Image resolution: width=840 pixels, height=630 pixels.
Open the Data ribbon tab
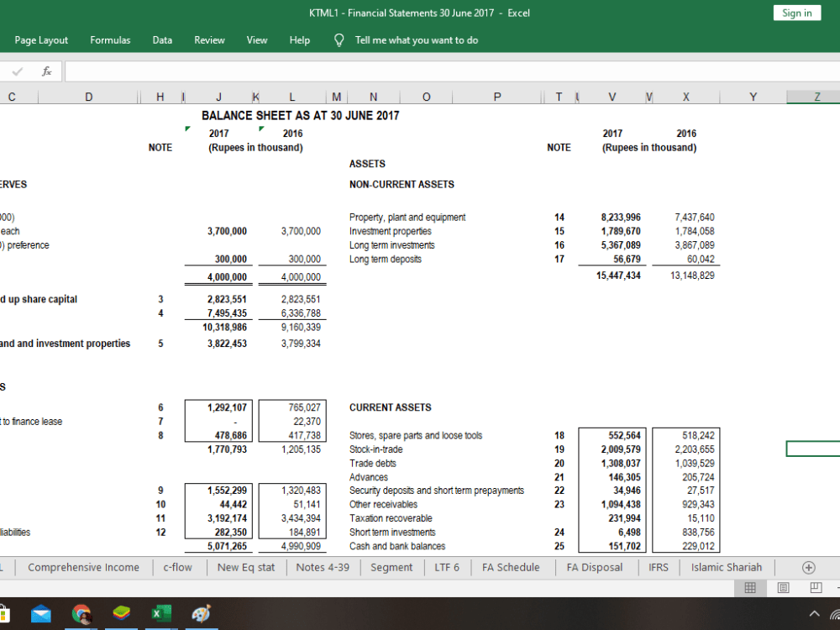coord(162,40)
